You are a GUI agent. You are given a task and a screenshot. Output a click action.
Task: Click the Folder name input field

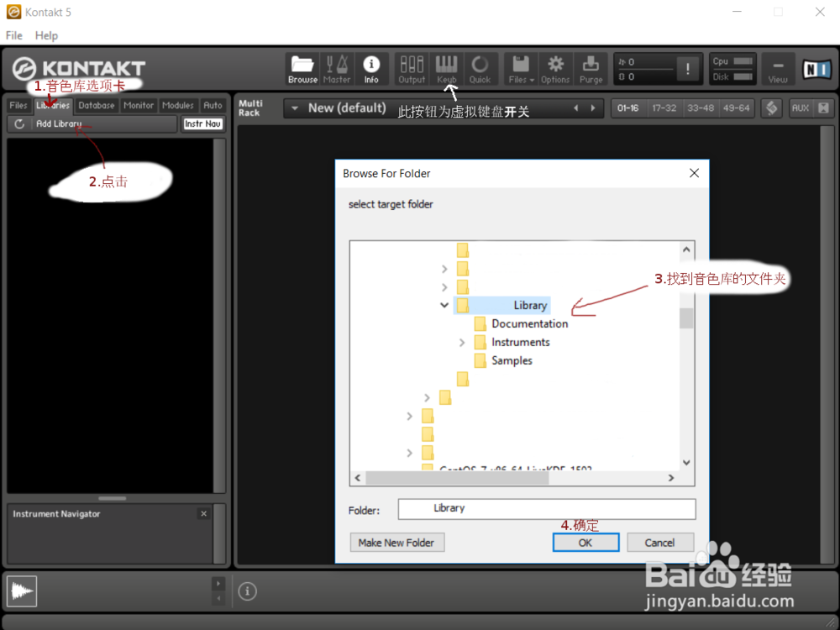547,509
